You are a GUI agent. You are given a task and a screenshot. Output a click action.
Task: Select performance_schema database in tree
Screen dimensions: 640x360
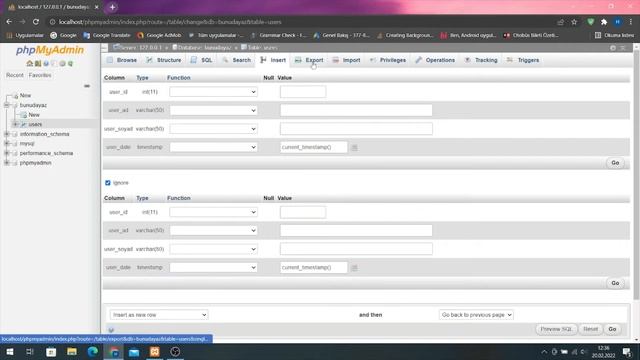click(46, 153)
